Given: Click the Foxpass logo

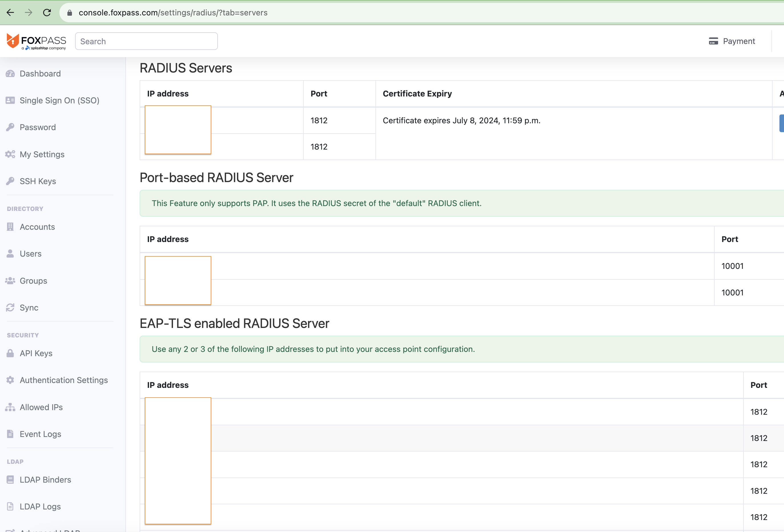Looking at the screenshot, I should [36, 41].
